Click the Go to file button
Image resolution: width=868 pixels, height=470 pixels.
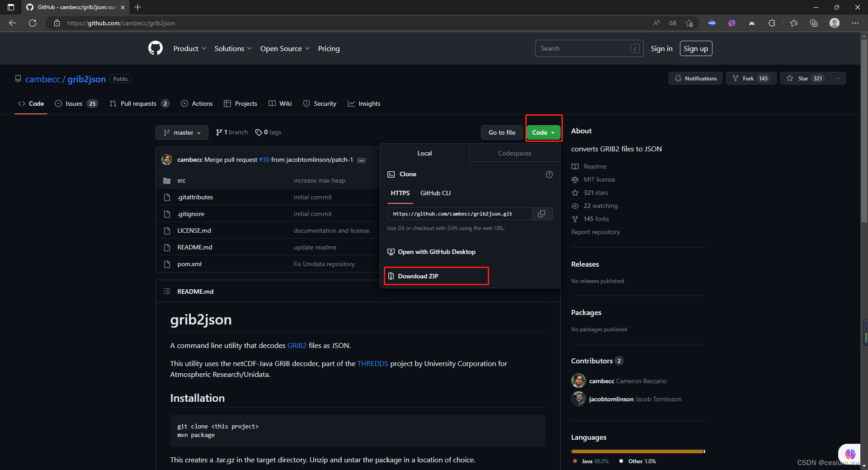pyautogui.click(x=502, y=132)
